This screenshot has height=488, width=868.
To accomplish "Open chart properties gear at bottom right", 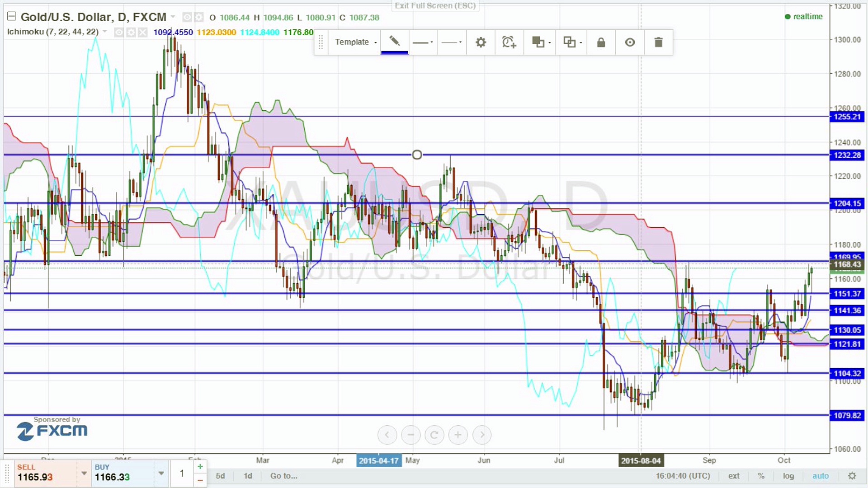I will tap(852, 476).
